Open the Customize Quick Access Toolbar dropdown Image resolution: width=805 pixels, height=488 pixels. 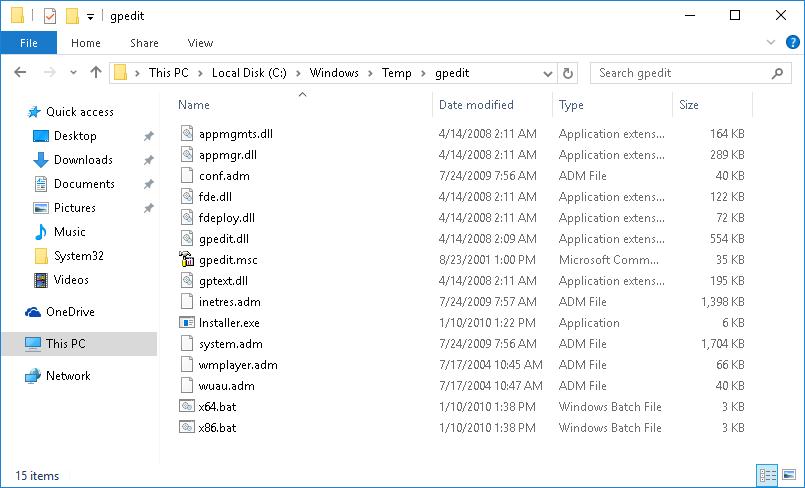(x=90, y=16)
